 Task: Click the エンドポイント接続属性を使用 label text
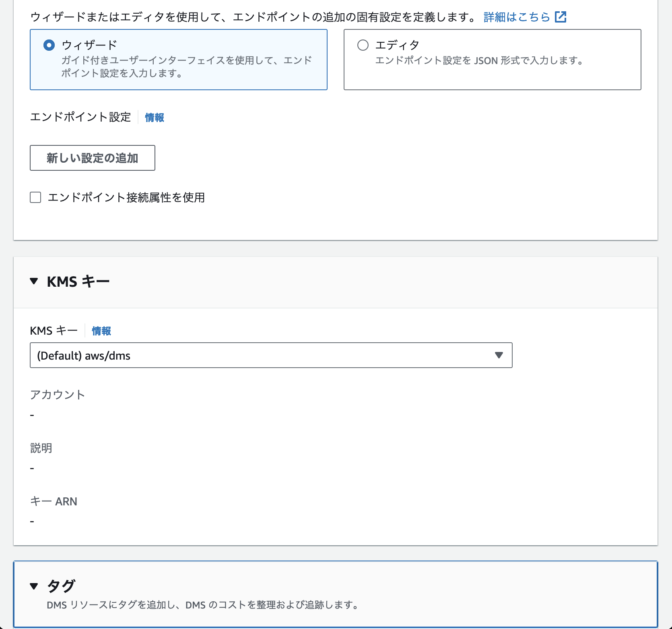(126, 197)
